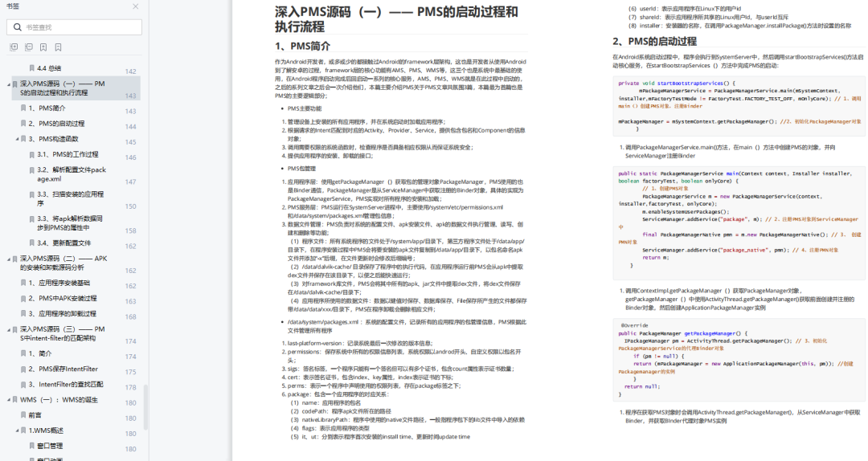Click bookmark icon beside 2、PMS保存IntentFilter
The image size is (868, 461).
[23, 369]
